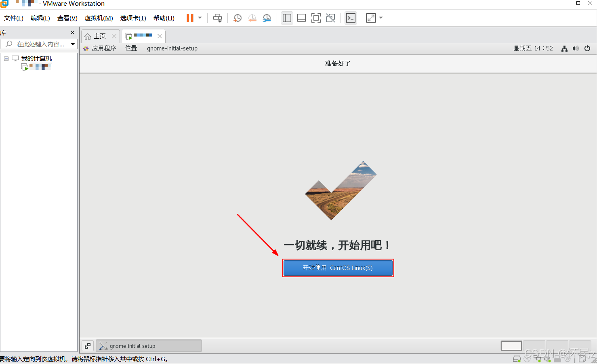The height and width of the screenshot is (364, 597).
Task: Click the volume speaker icon
Action: 576,48
